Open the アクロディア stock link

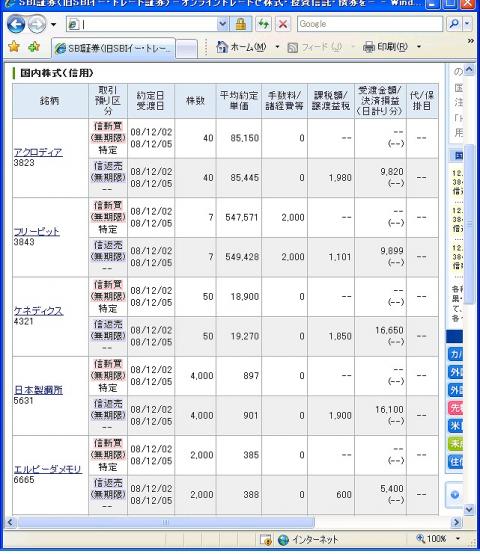(38, 152)
